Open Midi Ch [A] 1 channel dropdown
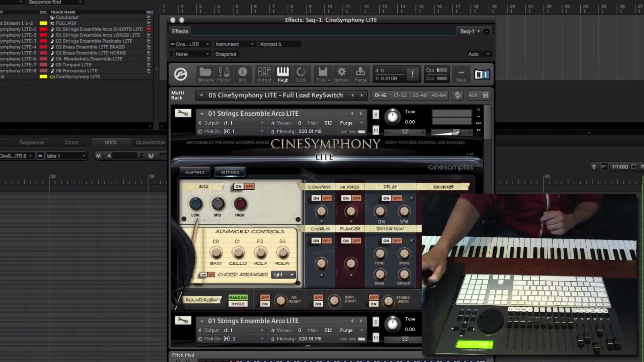This screenshot has width=644, height=362. click(231, 131)
